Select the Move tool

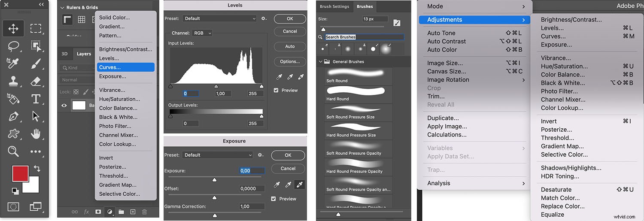point(13,29)
